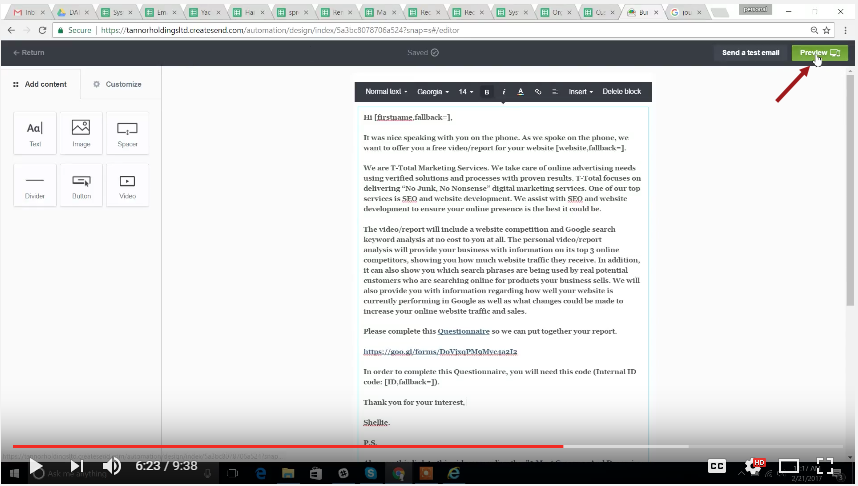Toggle bold formatting in text toolbar
Screen dimensions: 858x486
487,92
